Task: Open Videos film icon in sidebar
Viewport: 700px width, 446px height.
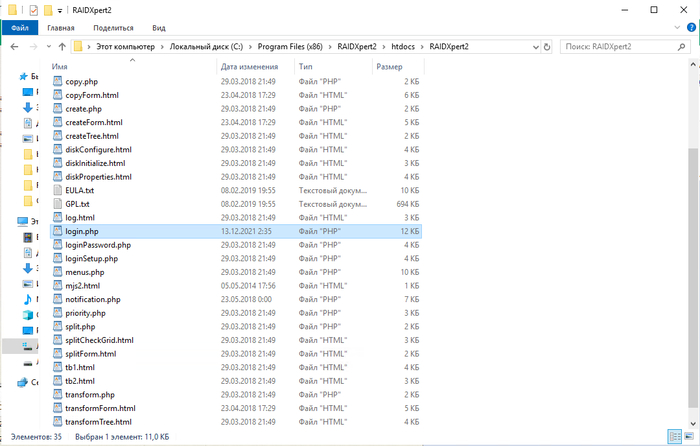Action: click(x=28, y=237)
